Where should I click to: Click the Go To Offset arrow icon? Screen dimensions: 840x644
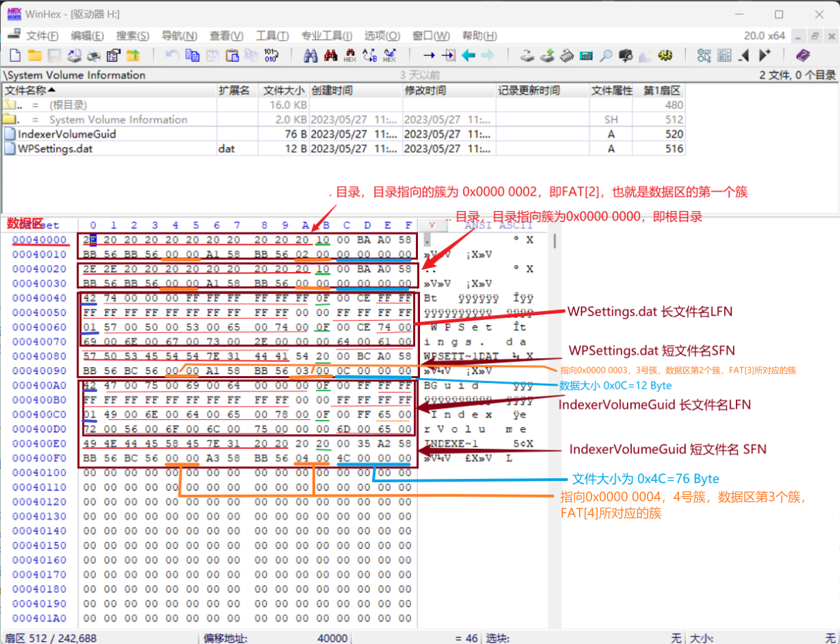(x=429, y=56)
